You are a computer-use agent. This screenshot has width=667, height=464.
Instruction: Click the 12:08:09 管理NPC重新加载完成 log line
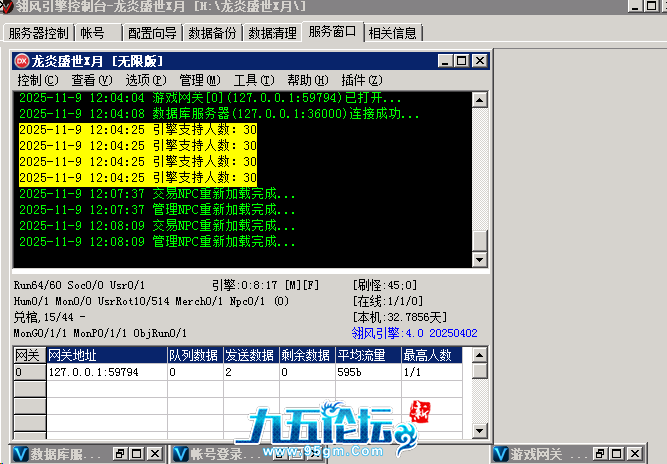[157, 242]
